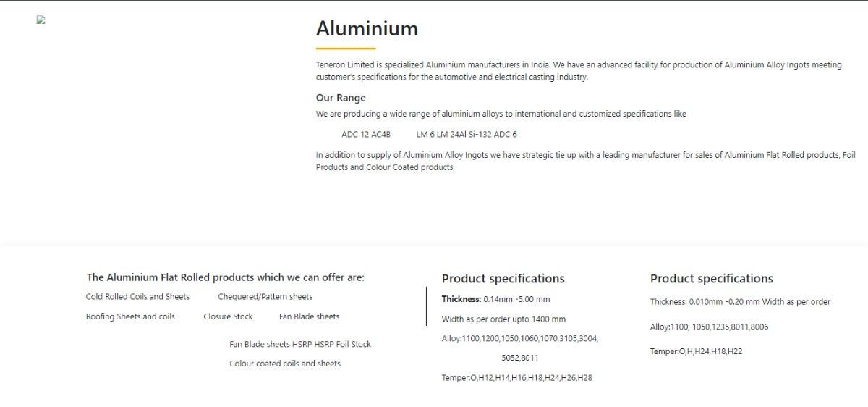Viewport: 868px width, 407px height.
Task: Click the bold Thickness 0.14mm label
Action: 461,299
